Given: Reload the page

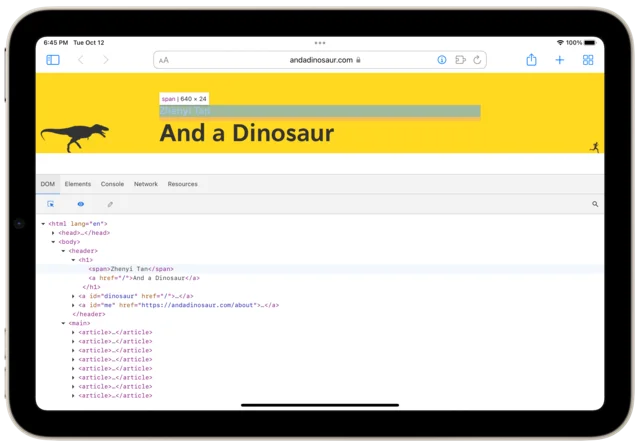Looking at the screenshot, I should pyautogui.click(x=477, y=60).
